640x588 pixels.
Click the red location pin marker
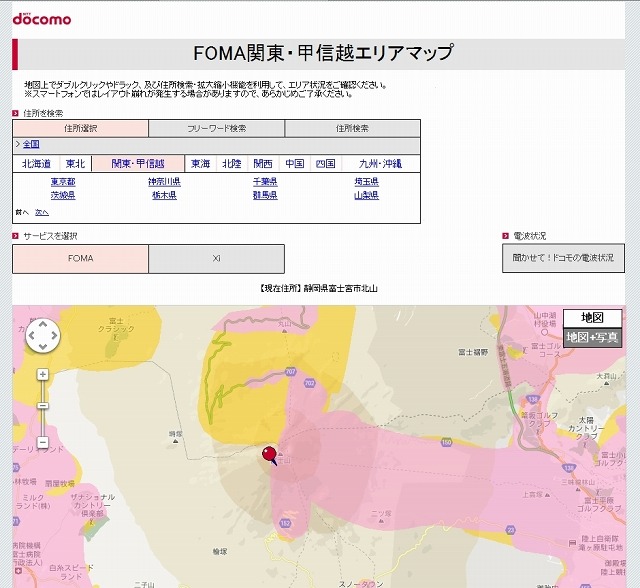click(268, 456)
